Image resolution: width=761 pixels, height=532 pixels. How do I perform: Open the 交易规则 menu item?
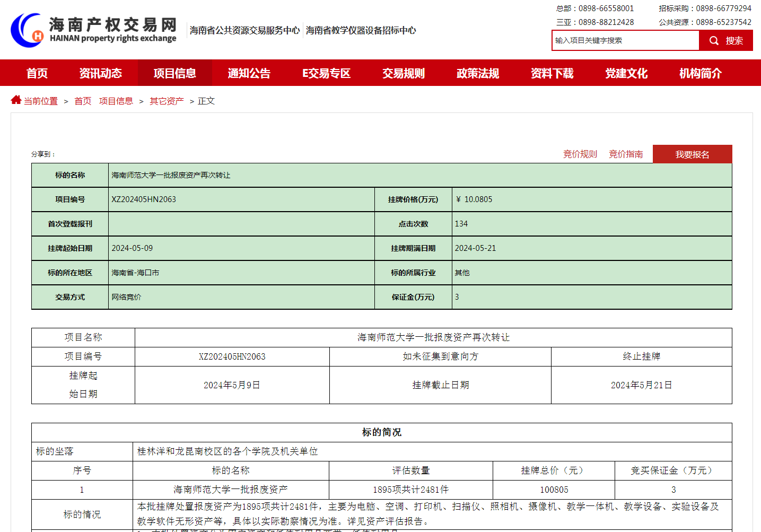pos(404,73)
